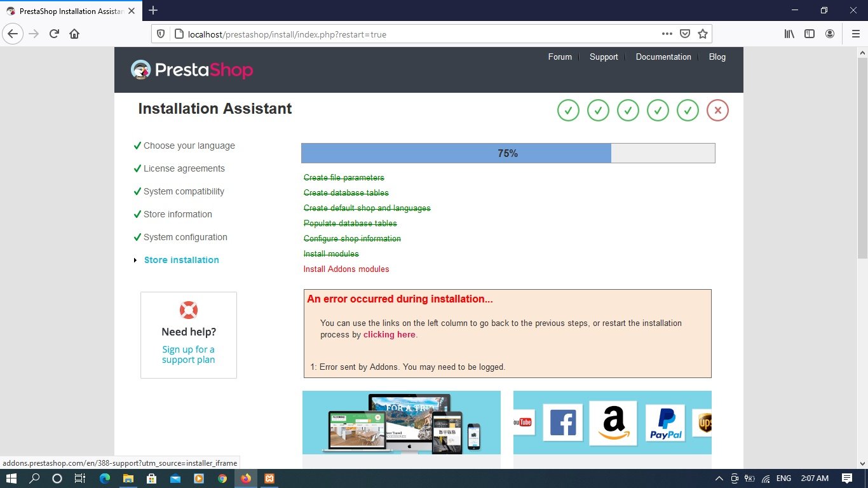Open the Support link
This screenshot has height=488, width=868.
[604, 57]
